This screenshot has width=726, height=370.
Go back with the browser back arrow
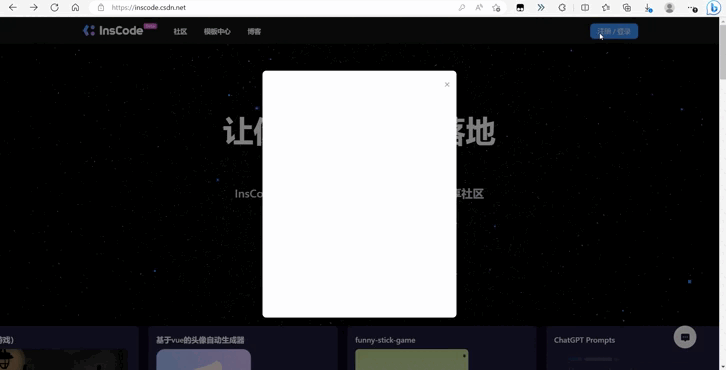[x=13, y=7]
